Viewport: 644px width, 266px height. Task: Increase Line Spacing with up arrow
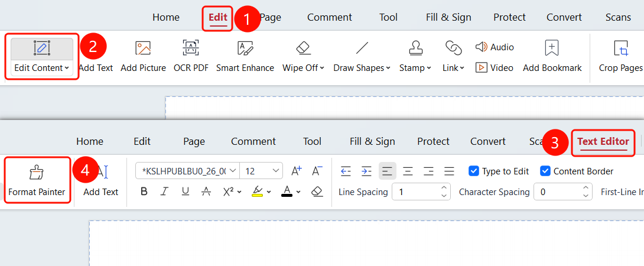(x=444, y=188)
